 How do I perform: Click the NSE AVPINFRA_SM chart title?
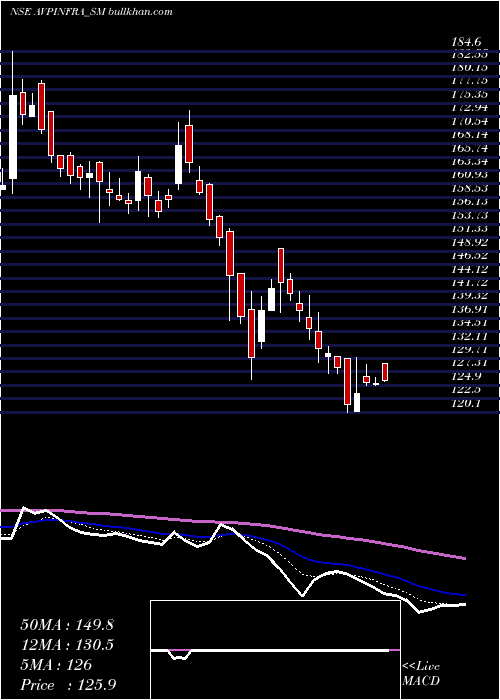91,12
